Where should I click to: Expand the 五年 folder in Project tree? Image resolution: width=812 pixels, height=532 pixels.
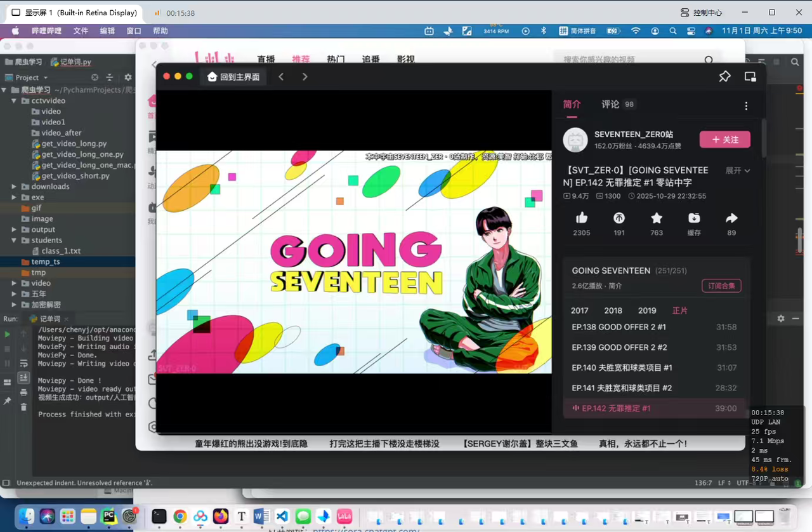pos(15,294)
